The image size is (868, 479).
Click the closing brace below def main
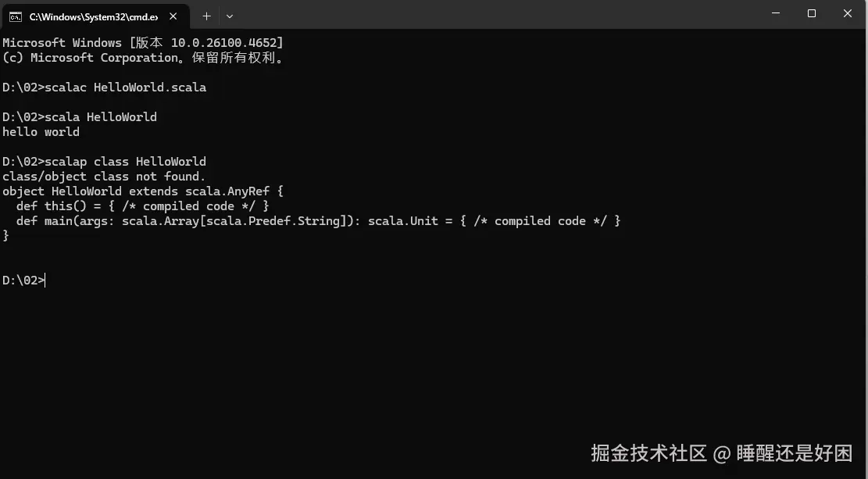point(5,234)
